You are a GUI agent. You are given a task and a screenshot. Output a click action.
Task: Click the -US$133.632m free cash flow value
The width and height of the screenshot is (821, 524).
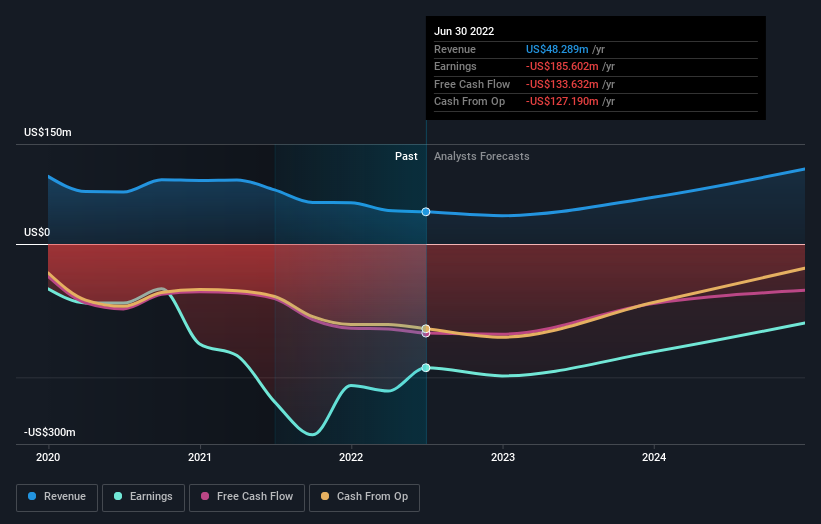562,84
